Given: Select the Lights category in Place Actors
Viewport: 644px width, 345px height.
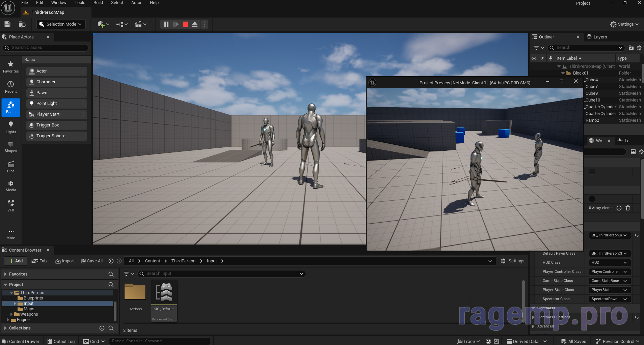Looking at the screenshot, I should [x=11, y=127].
